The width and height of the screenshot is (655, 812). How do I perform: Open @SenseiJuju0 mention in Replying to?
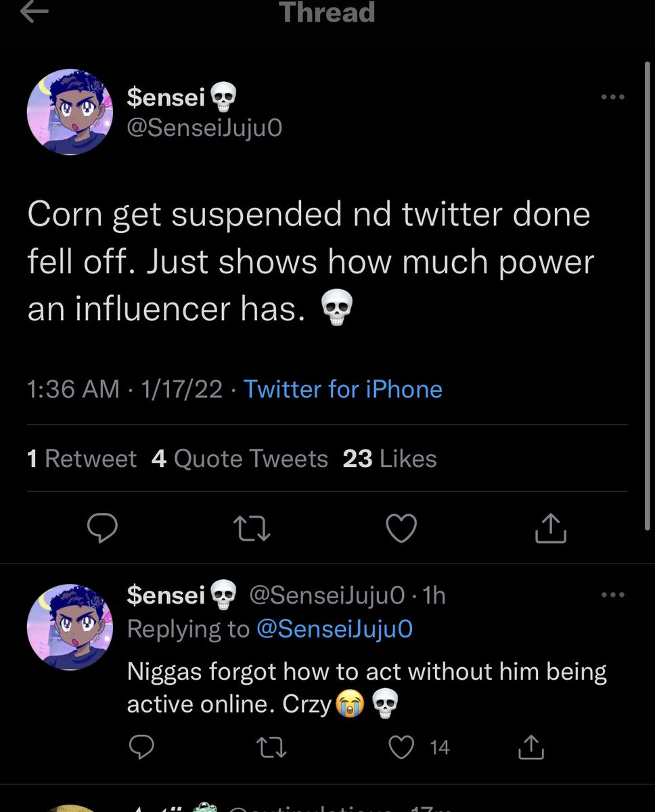(x=334, y=629)
